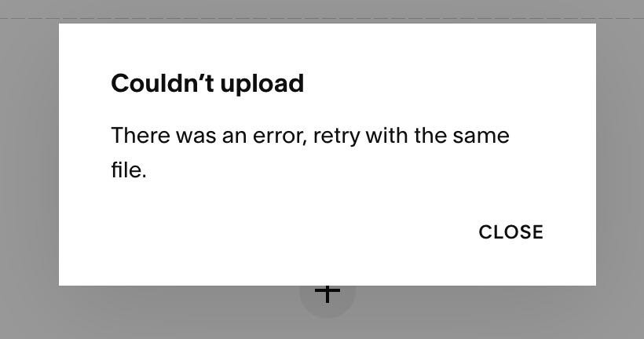
Task: Click the grey backdrop above the dialog
Action: (x=322, y=8)
